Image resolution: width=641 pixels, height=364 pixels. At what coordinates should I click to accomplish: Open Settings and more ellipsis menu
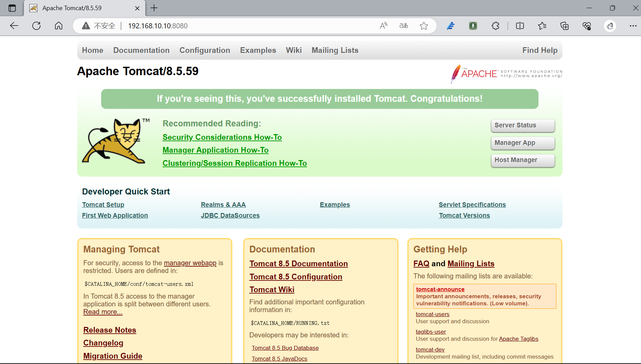(633, 26)
